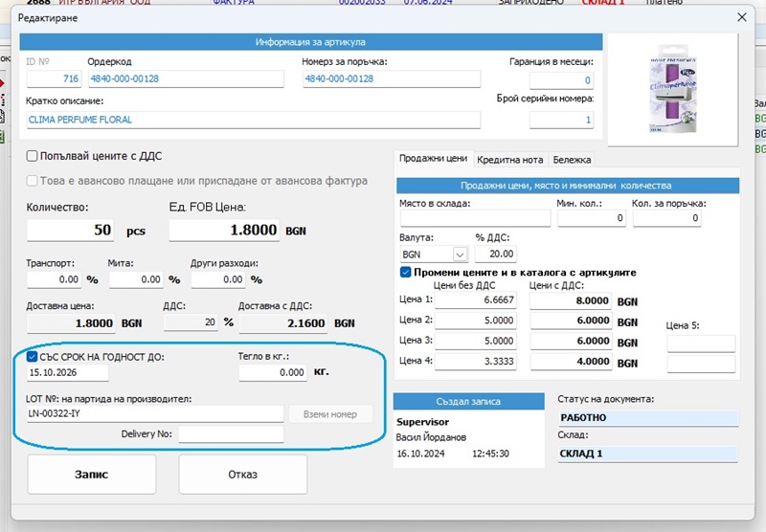
Task: Click the Отказ cancel button
Action: point(243,474)
